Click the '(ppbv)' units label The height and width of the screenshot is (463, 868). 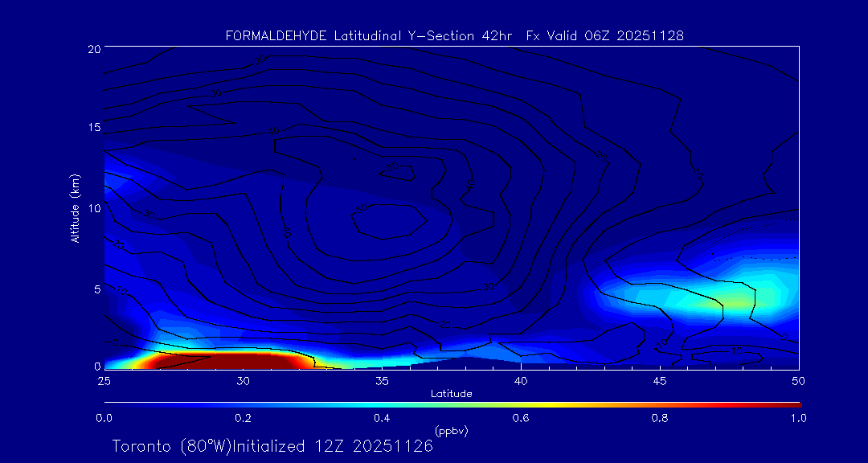451,430
